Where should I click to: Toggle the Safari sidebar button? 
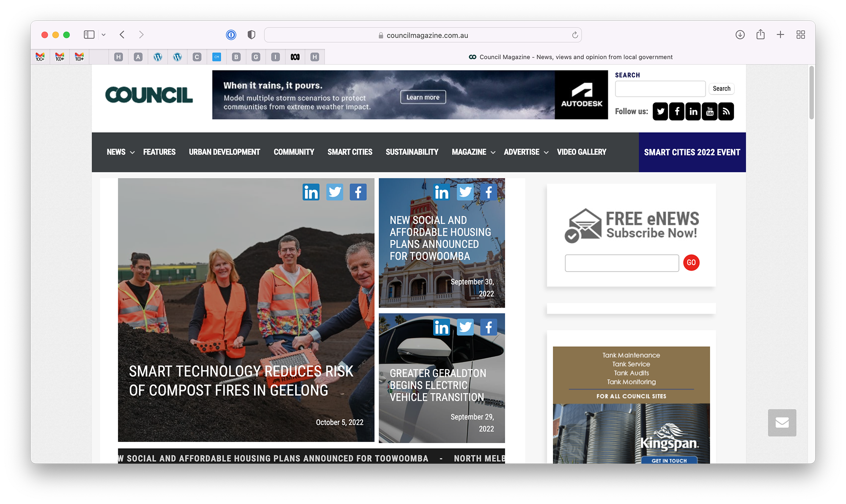[89, 35]
